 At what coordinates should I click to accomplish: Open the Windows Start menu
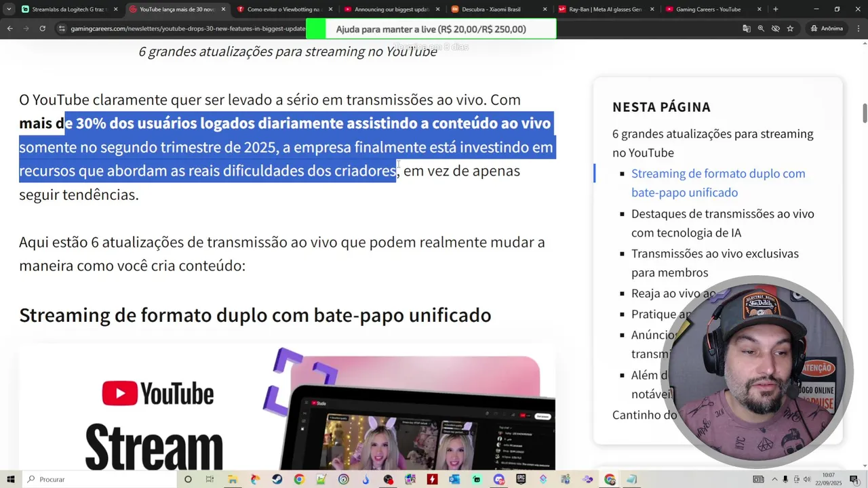11,479
